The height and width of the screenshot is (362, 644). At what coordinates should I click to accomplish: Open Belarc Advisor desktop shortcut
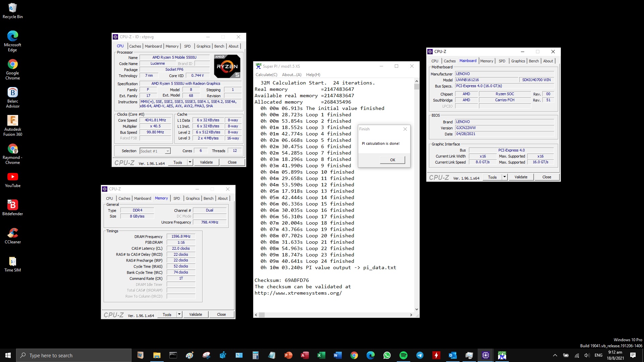[12, 98]
